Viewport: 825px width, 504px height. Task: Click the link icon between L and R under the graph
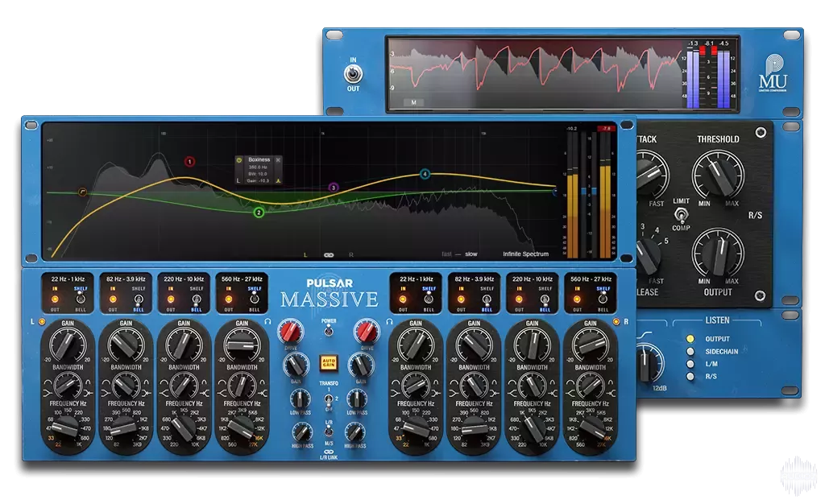(329, 255)
